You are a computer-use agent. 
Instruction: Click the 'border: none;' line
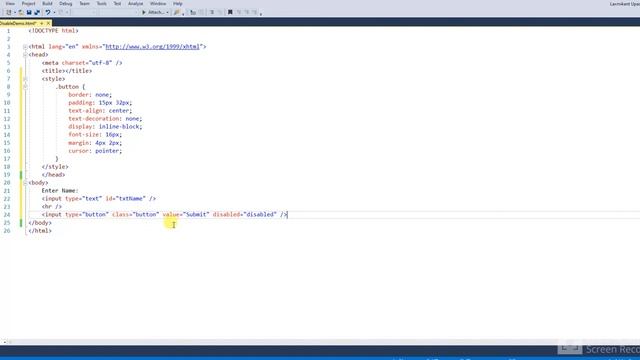(90, 95)
